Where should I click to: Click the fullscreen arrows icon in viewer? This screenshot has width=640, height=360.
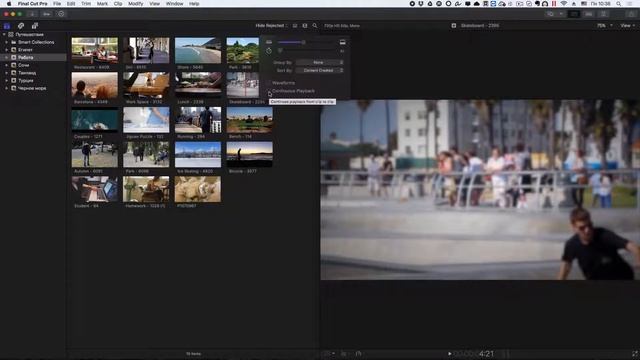[x=635, y=354]
